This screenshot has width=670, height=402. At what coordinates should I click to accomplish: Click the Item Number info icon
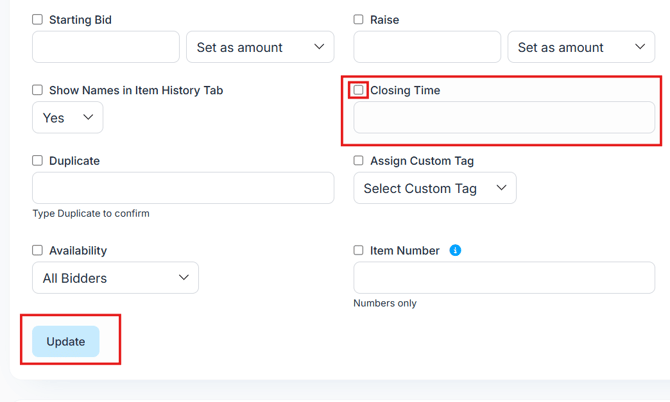pos(455,250)
